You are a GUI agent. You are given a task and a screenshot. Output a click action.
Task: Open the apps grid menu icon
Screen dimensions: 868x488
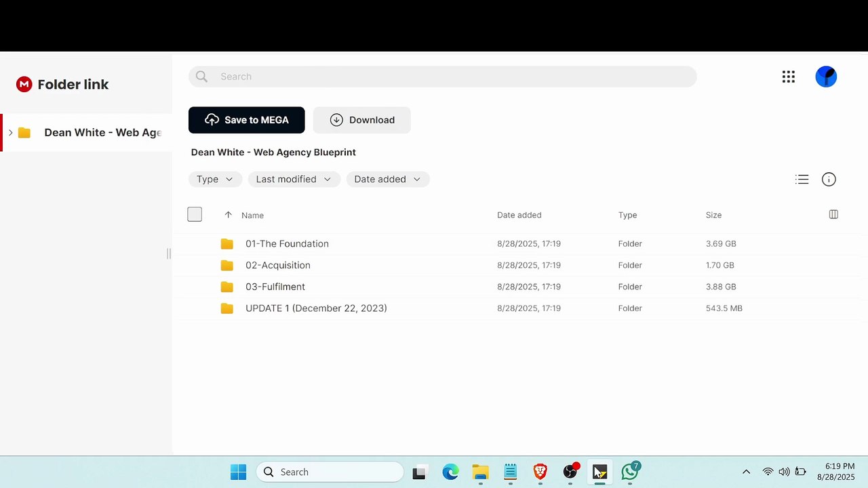(788, 77)
